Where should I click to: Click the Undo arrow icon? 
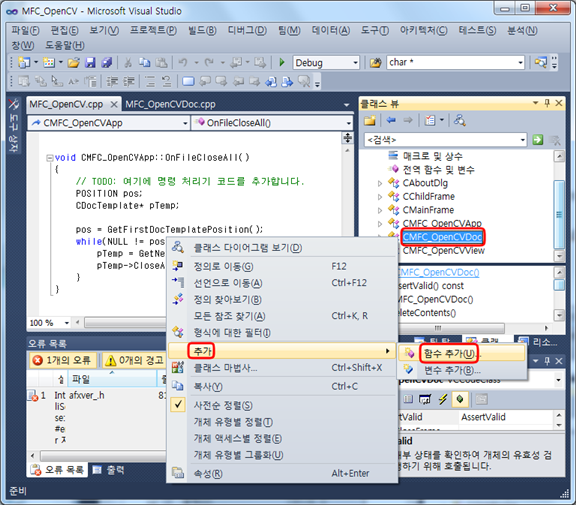[183, 63]
